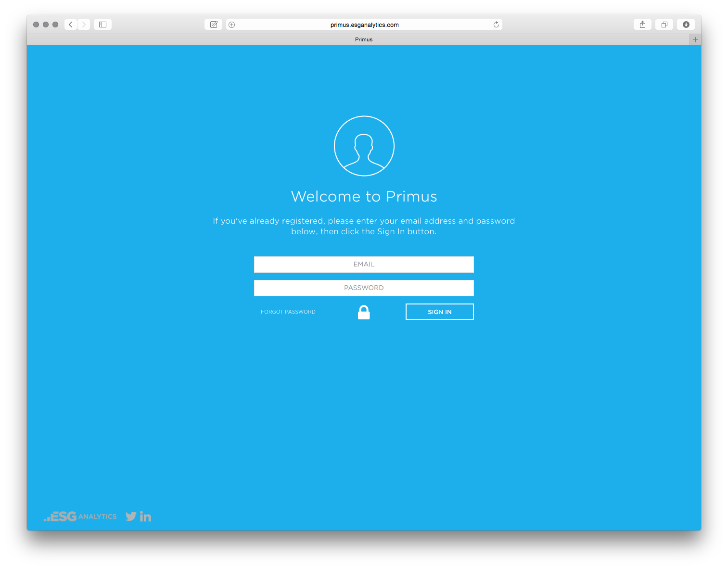728x569 pixels.
Task: Click the Welcome to Primus heading
Action: pos(364,196)
